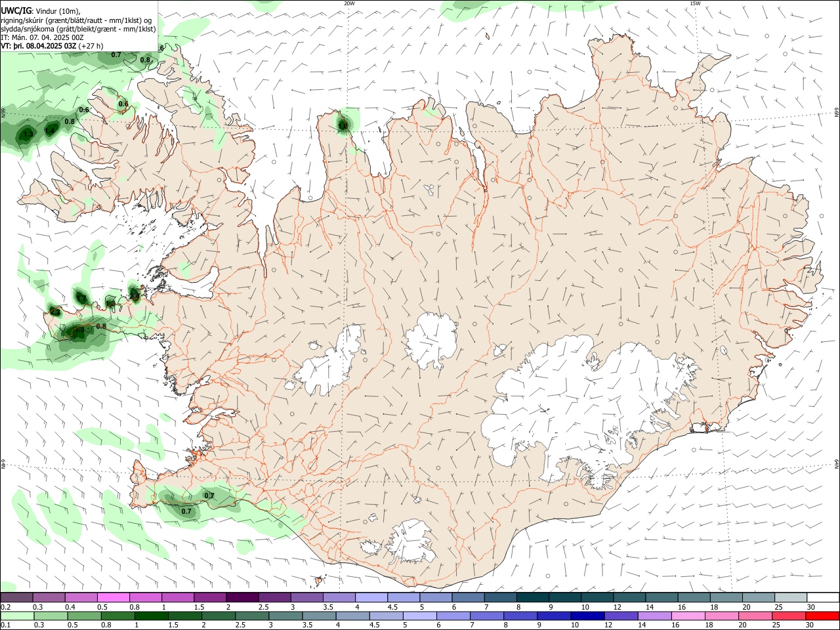Image resolution: width=840 pixels, height=630 pixels.
Task: Pick the navy blue rain swatch at 10
Action: tap(587, 616)
